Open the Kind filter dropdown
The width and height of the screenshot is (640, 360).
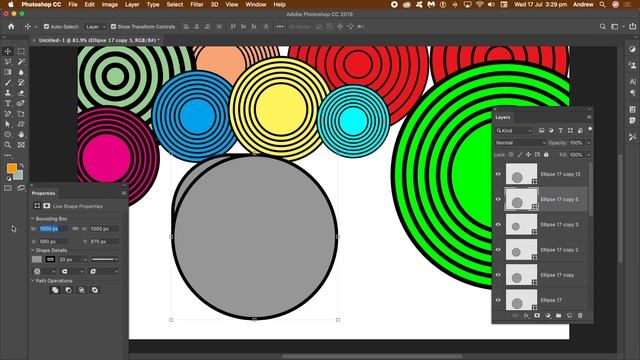(x=514, y=131)
